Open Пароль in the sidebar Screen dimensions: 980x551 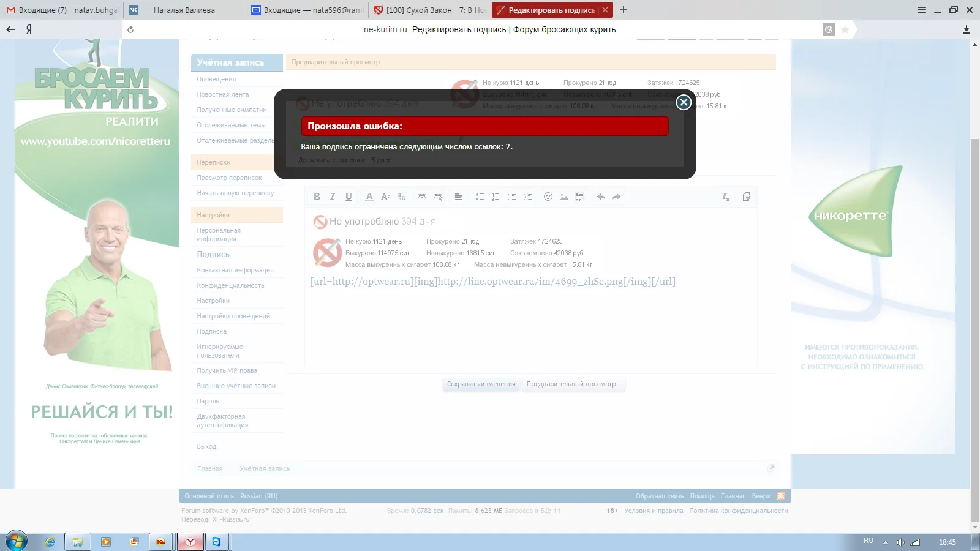[x=208, y=401]
